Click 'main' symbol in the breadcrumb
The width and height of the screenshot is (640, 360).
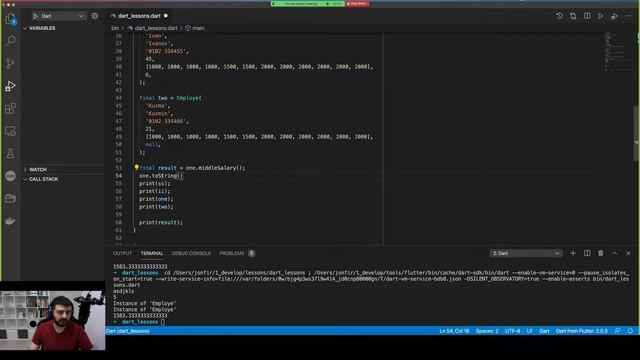coord(198,28)
